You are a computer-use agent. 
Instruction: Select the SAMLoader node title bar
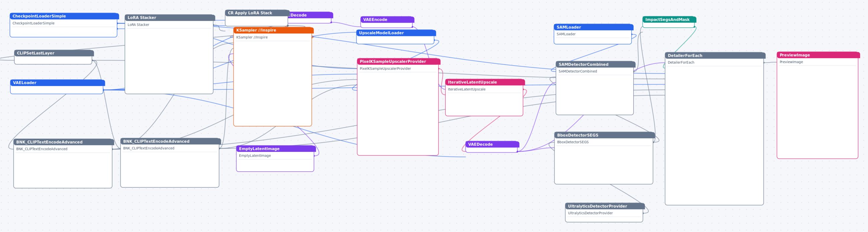pos(593,27)
